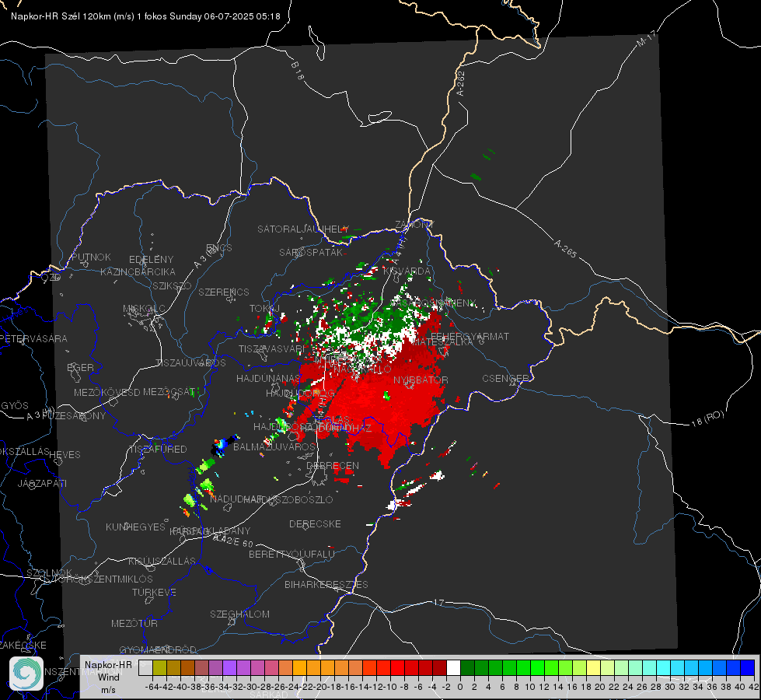Click the HEVES label
This screenshot has width=761, height=700.
point(65,455)
